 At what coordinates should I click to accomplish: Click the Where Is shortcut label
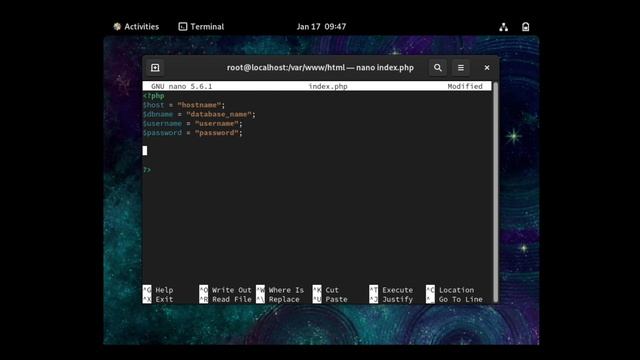tap(286, 290)
